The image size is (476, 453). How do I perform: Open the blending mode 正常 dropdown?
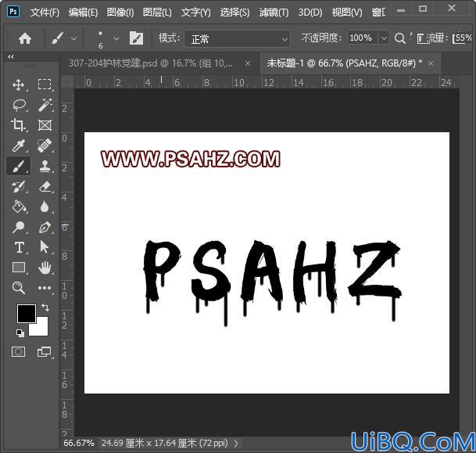click(237, 39)
